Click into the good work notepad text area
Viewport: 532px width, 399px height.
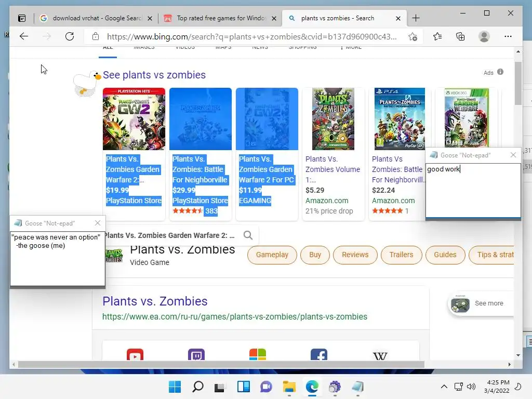[473, 190]
